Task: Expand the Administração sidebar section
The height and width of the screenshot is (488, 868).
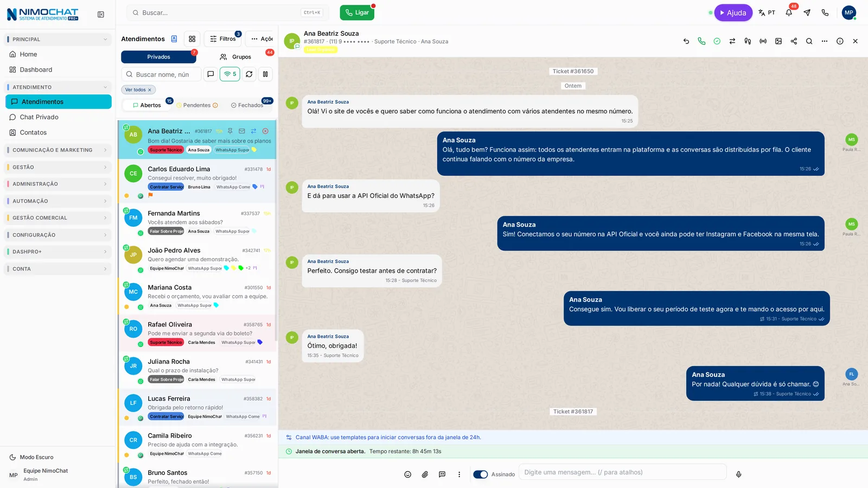Action: pyautogui.click(x=58, y=184)
